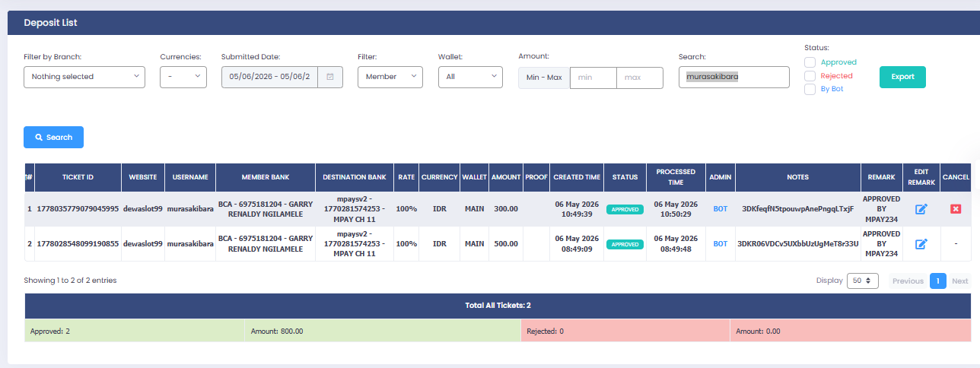Click the Next pagination link
The image size is (980, 368).
tap(960, 281)
